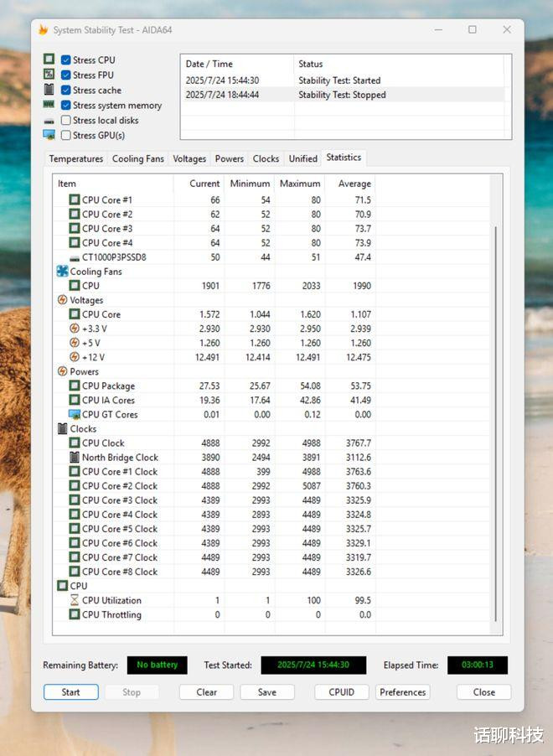
Task: Click the Clocks section chip icon
Action: point(62,428)
